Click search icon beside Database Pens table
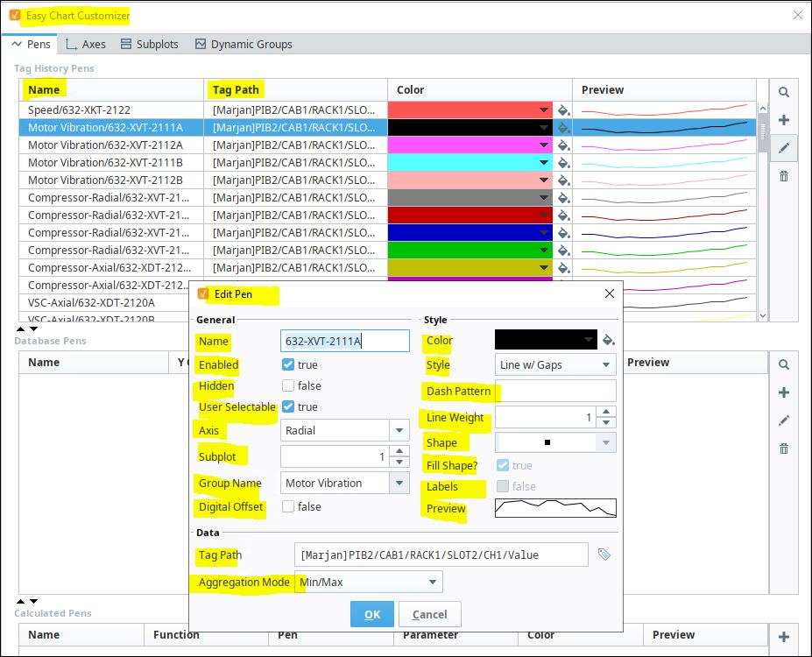This screenshot has height=657, width=812. point(783,364)
